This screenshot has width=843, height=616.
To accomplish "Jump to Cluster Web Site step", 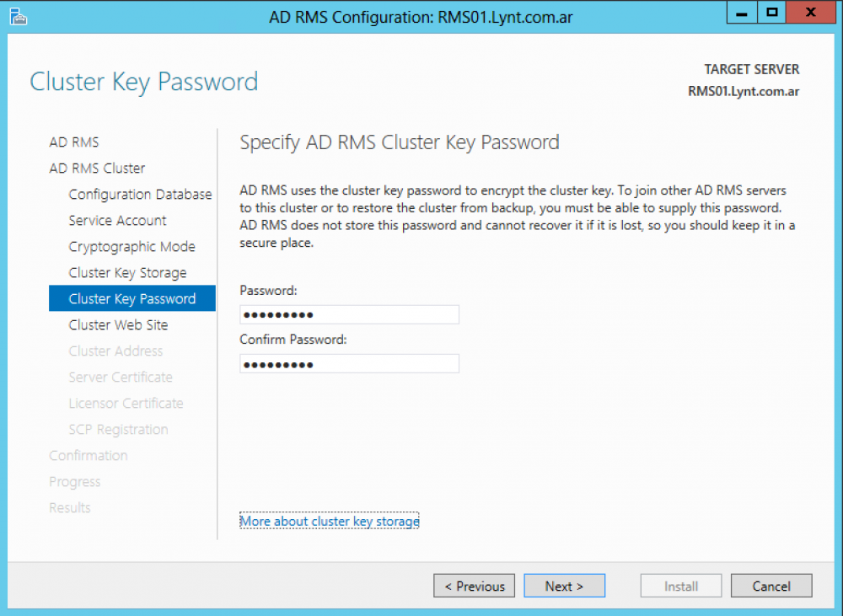I will pos(118,324).
